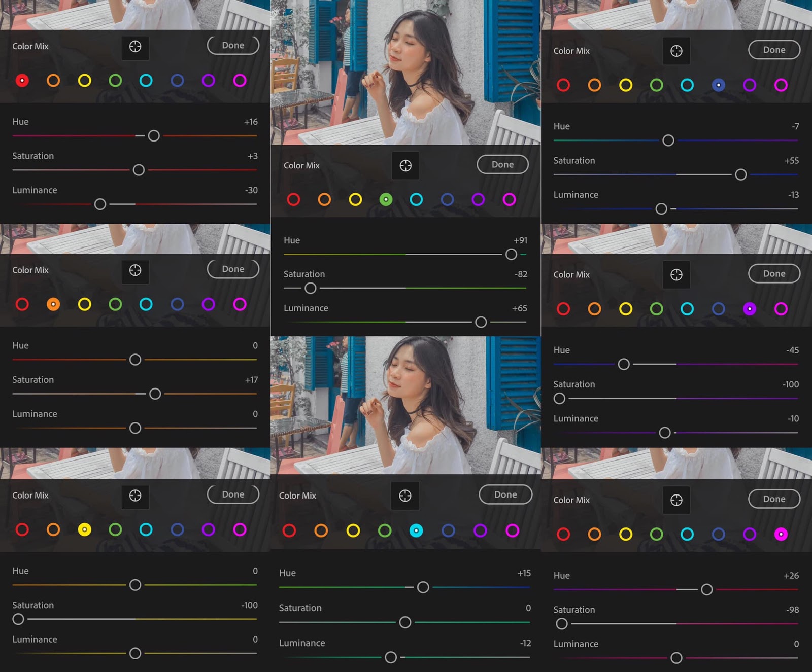Tap target adjustment icon in Hue +16 panel
This screenshot has height=672, width=812.
[135, 47]
